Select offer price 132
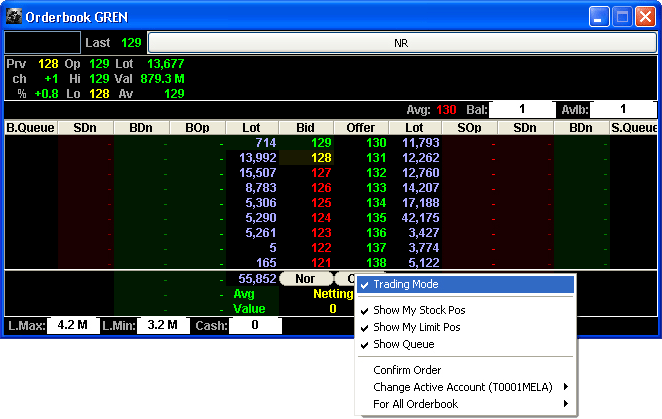Screen dimensions: 662x419 tap(376, 173)
